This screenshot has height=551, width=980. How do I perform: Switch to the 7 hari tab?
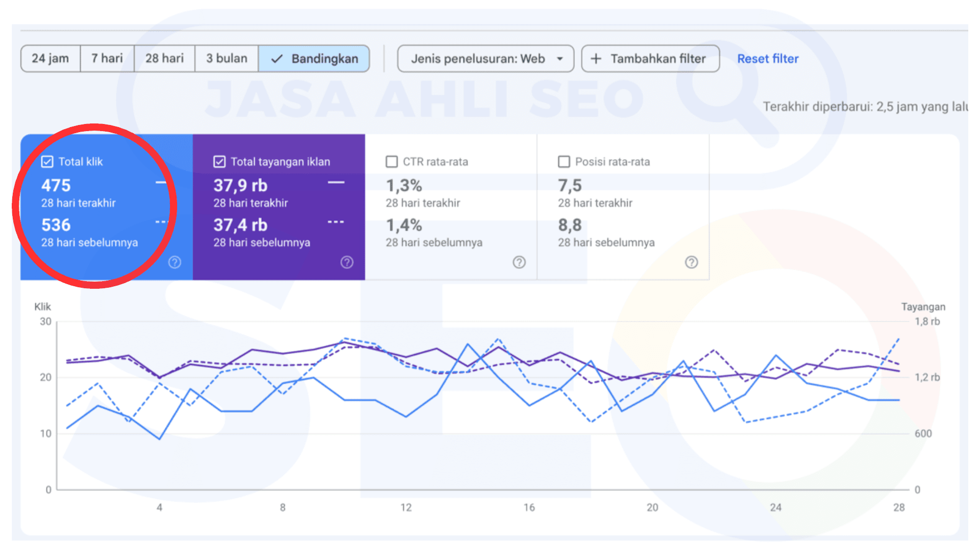pos(107,59)
